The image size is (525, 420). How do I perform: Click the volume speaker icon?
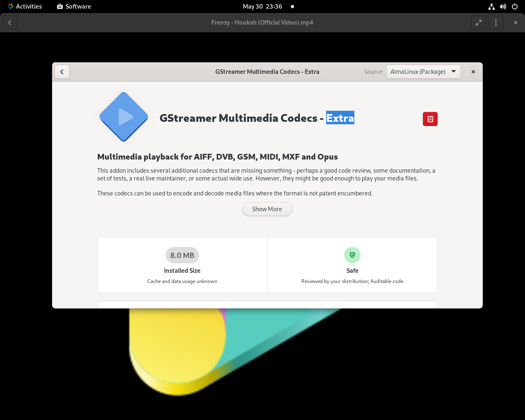(x=503, y=7)
